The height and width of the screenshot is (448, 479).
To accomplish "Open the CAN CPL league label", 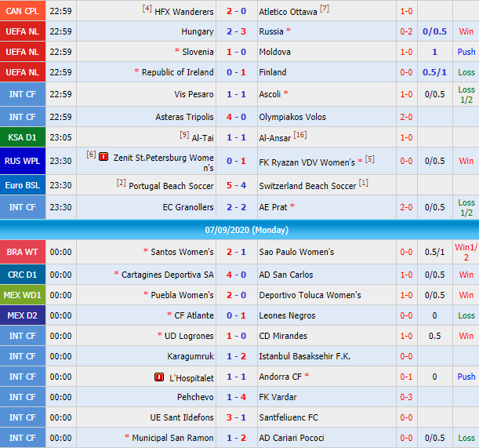I will click(x=23, y=11).
